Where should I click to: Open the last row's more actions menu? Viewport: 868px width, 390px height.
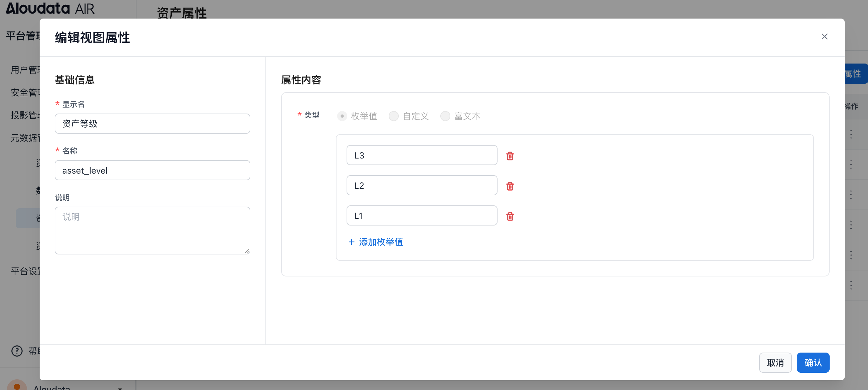coord(851,285)
